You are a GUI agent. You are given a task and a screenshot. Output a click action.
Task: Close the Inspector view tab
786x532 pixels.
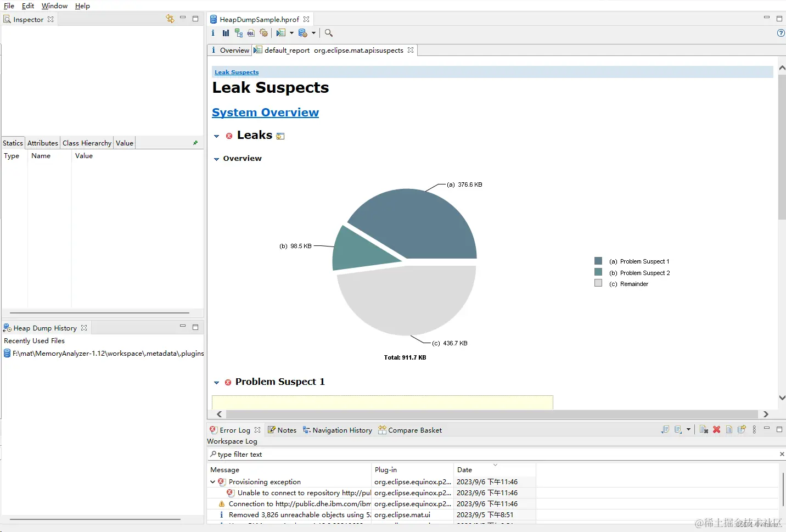coord(50,19)
